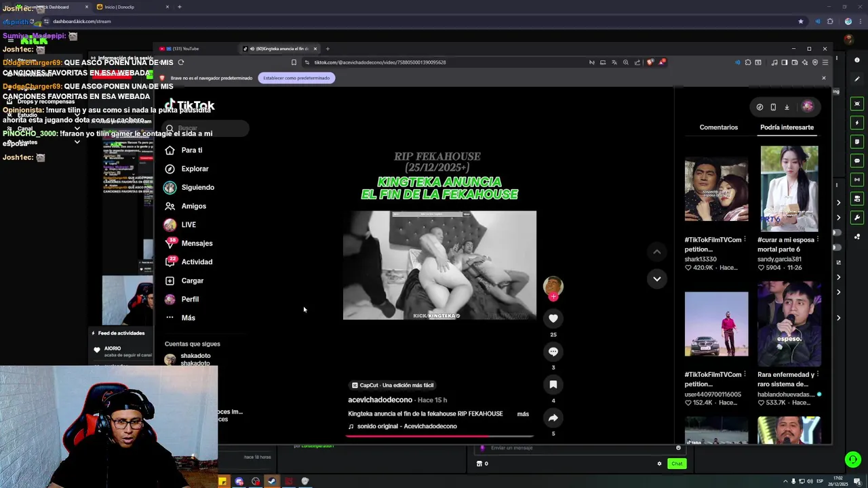The height and width of the screenshot is (488, 868).
Task: Click the TikTok search Buscar field
Action: point(206,128)
